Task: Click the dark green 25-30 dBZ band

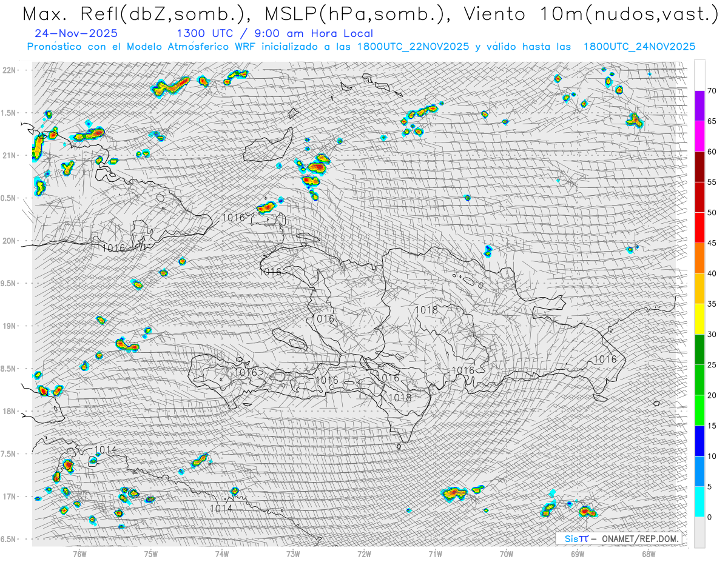Action: [699, 349]
